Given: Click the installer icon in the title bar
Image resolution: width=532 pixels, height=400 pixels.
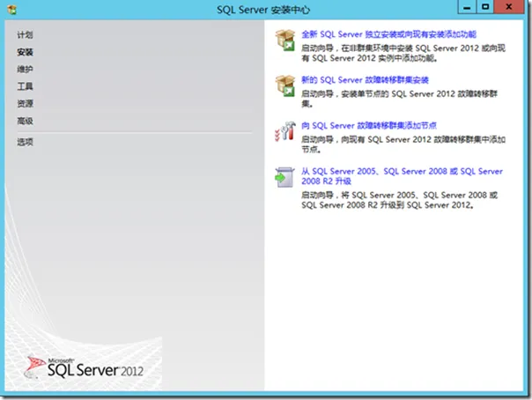Looking at the screenshot, I should 11,10.
